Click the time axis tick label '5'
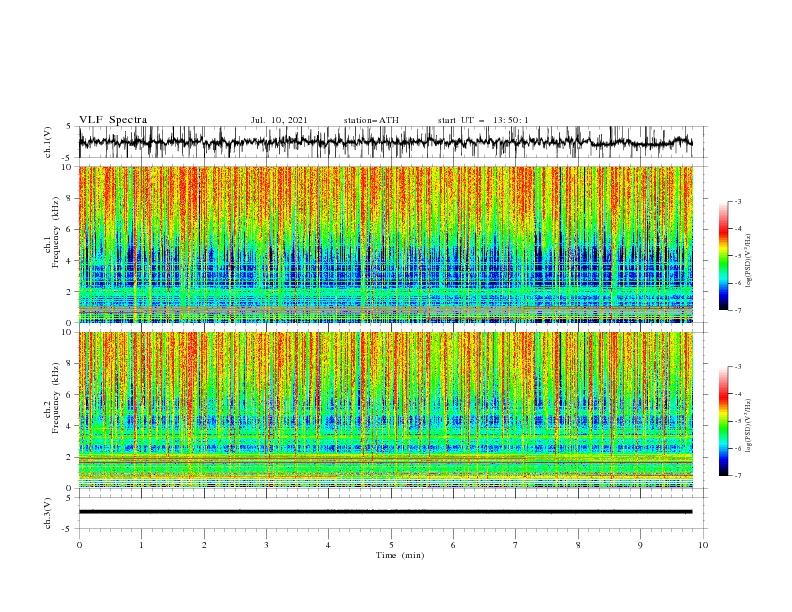 point(391,545)
